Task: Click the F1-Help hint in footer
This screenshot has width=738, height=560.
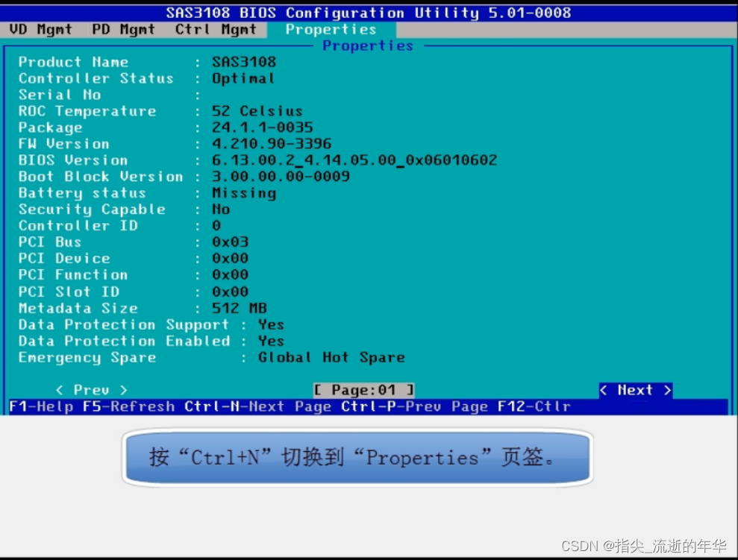Action: 42,406
